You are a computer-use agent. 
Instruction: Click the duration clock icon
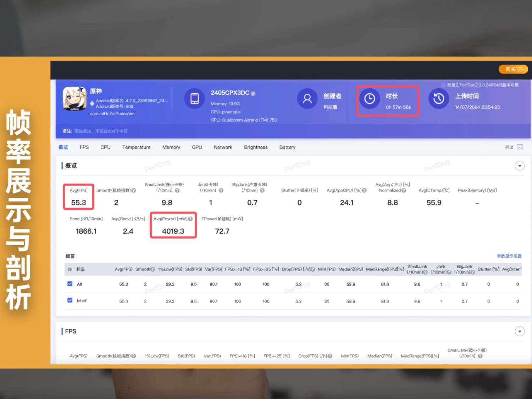click(x=370, y=99)
